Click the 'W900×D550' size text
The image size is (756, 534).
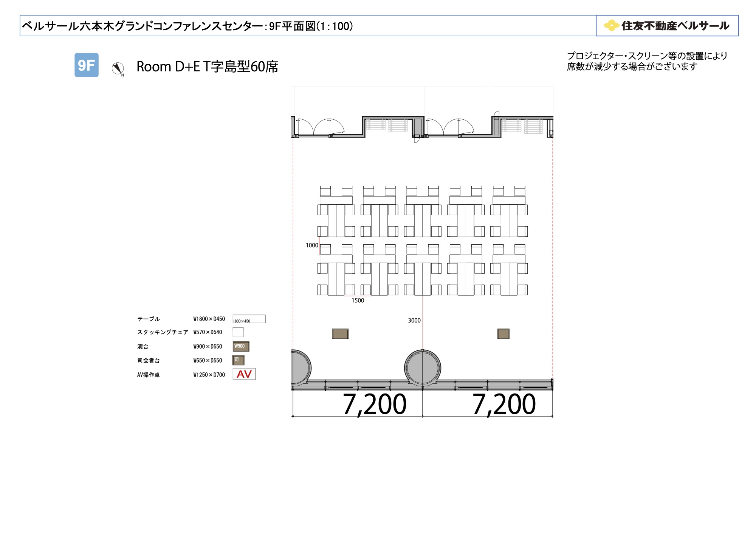pyautogui.click(x=208, y=346)
